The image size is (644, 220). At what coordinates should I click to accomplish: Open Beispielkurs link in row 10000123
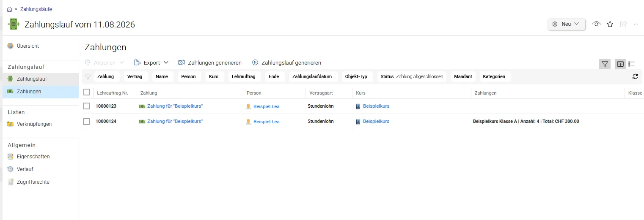pyautogui.click(x=376, y=106)
